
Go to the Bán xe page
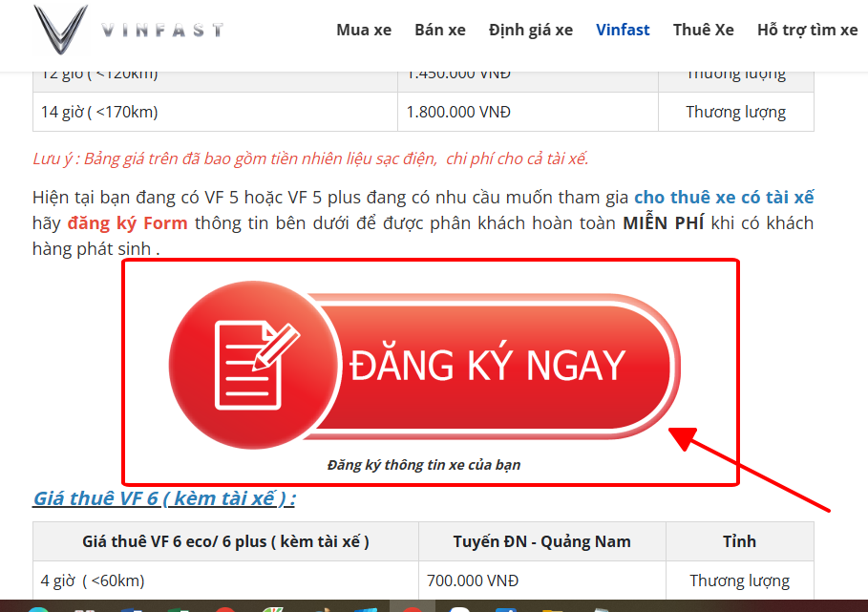pyautogui.click(x=440, y=30)
